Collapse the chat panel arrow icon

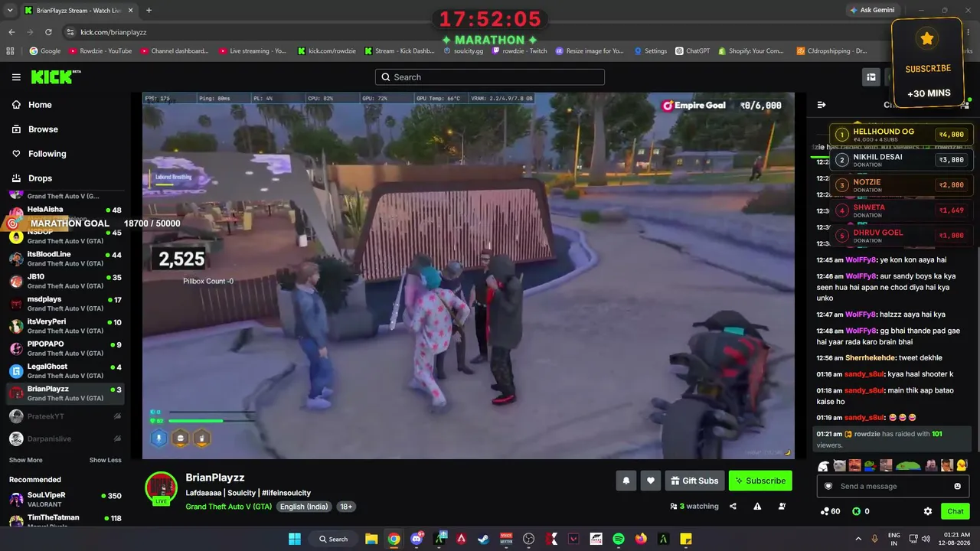pyautogui.click(x=822, y=105)
